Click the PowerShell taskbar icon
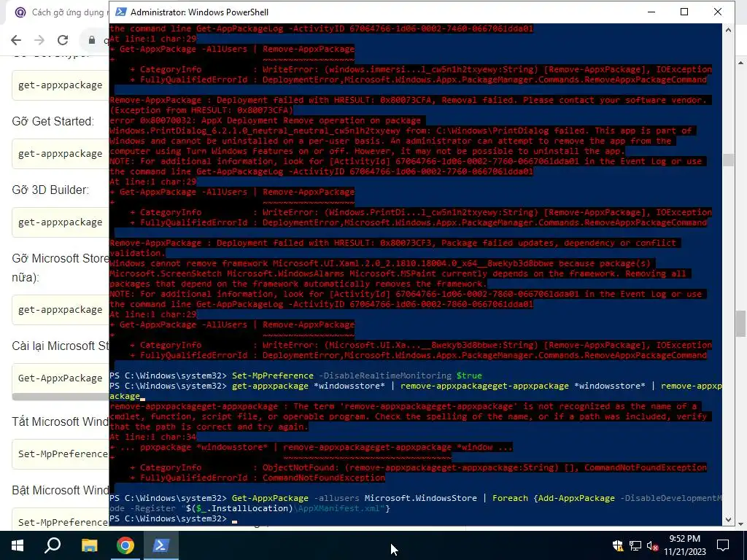 coord(161,545)
